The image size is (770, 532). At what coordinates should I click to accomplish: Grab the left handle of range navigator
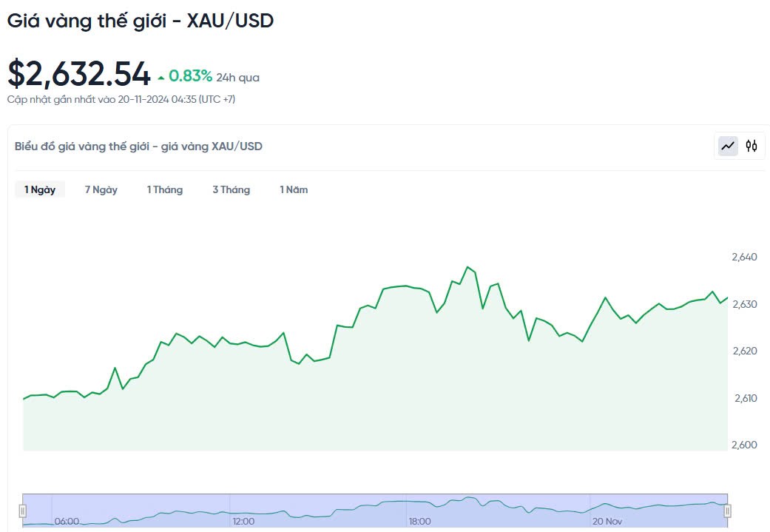pyautogui.click(x=23, y=511)
